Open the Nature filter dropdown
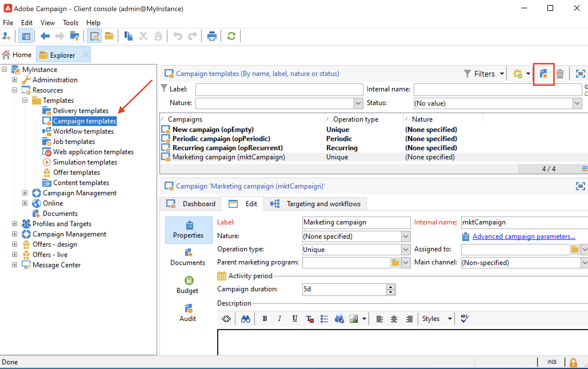The width and height of the screenshot is (588, 369). (358, 103)
